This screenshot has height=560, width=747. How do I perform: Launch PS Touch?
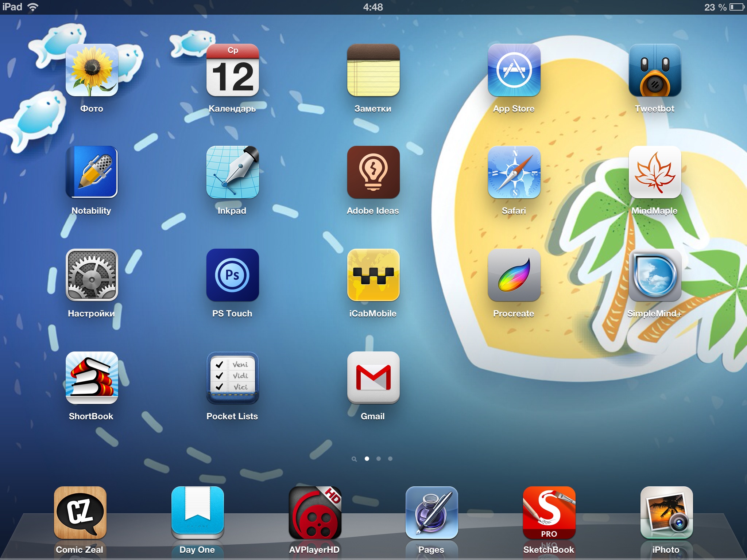tap(233, 275)
